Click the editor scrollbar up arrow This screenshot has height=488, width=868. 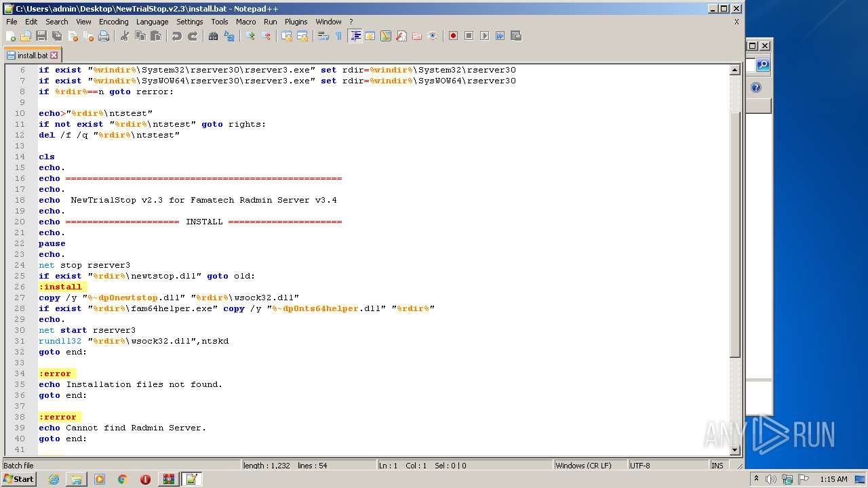(x=734, y=70)
